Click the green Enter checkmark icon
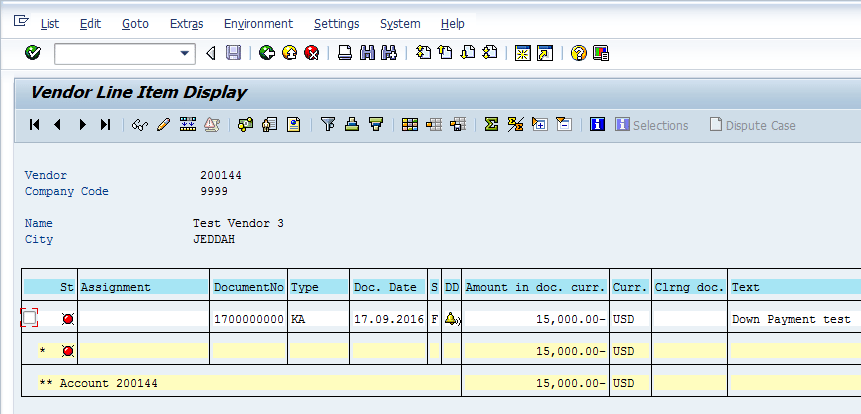861x414 pixels. coord(32,53)
